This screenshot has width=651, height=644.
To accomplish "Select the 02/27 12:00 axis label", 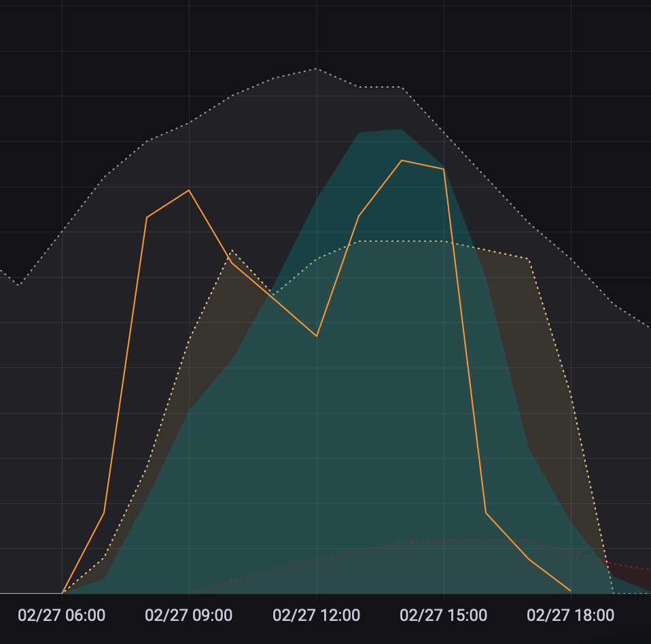I will click(316, 615).
